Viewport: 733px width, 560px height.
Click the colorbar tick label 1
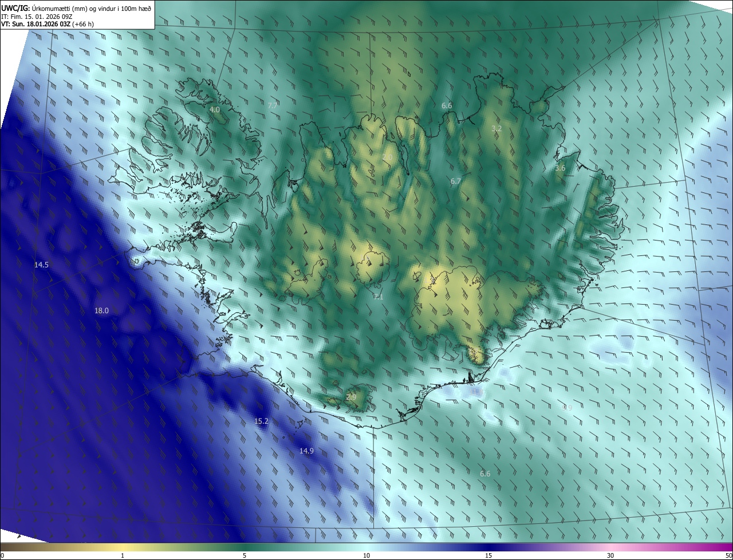123,555
